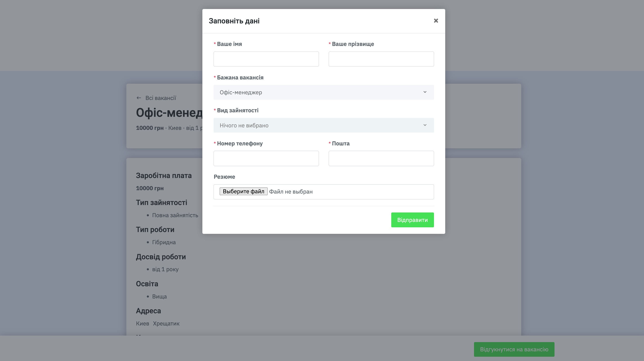
Task: Click the Ваше імя label
Action: click(x=229, y=44)
